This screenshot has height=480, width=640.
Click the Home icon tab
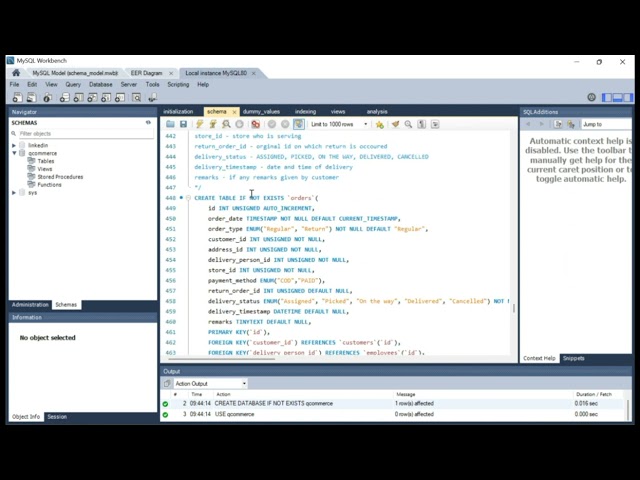click(16, 73)
